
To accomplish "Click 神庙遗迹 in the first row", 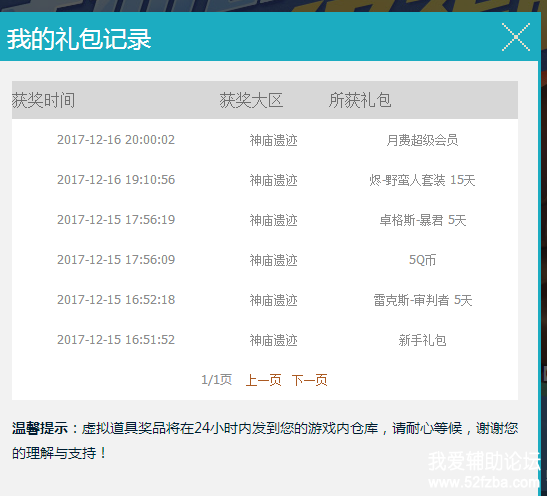I will [x=274, y=140].
